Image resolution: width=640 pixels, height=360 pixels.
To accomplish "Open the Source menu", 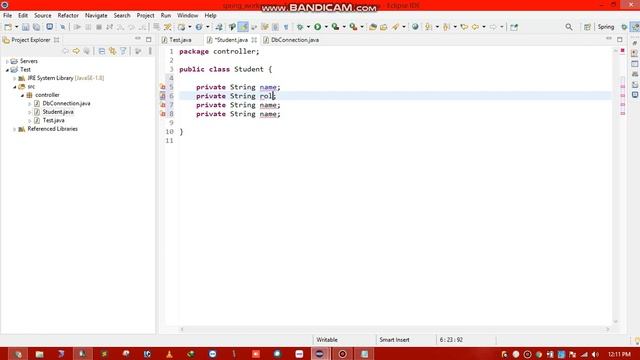I will coord(43,16).
